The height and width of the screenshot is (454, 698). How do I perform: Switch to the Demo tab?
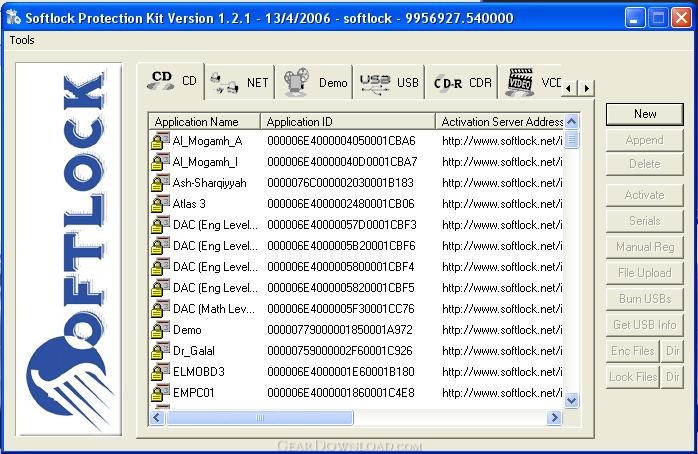(315, 83)
